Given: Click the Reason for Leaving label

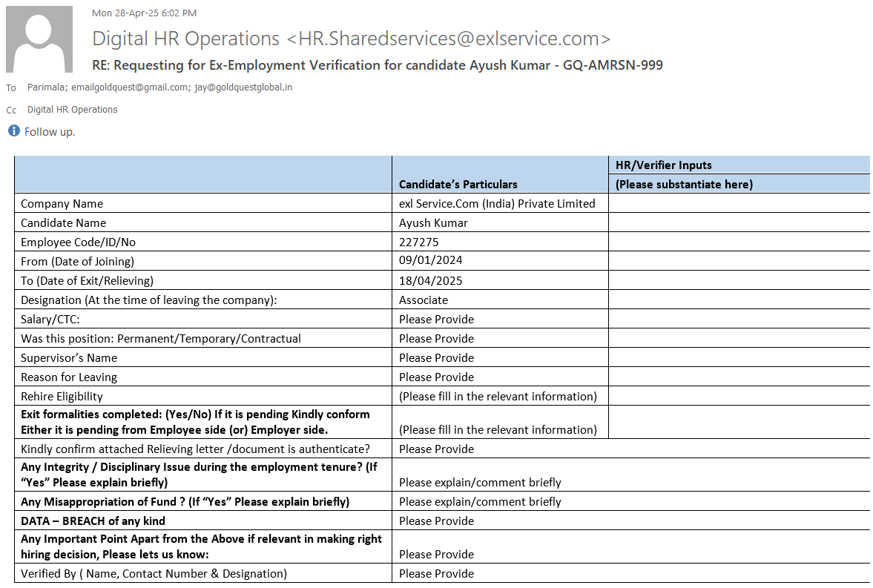Looking at the screenshot, I should tap(69, 377).
